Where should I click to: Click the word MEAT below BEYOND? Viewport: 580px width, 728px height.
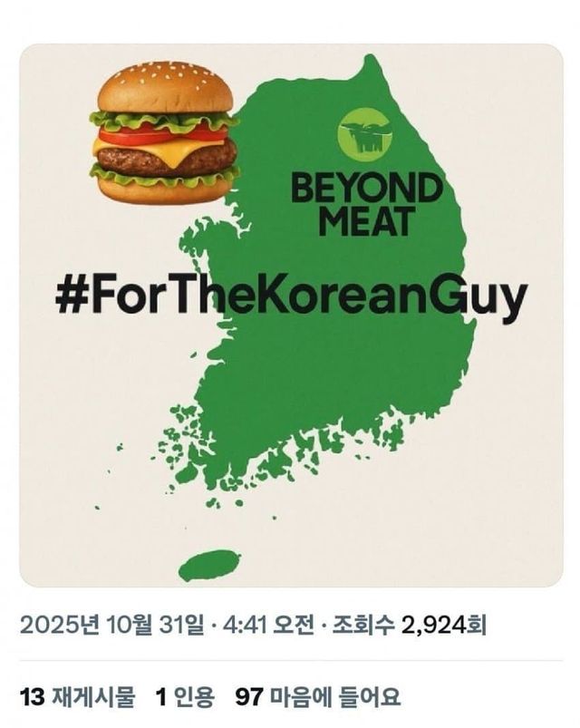tap(368, 221)
